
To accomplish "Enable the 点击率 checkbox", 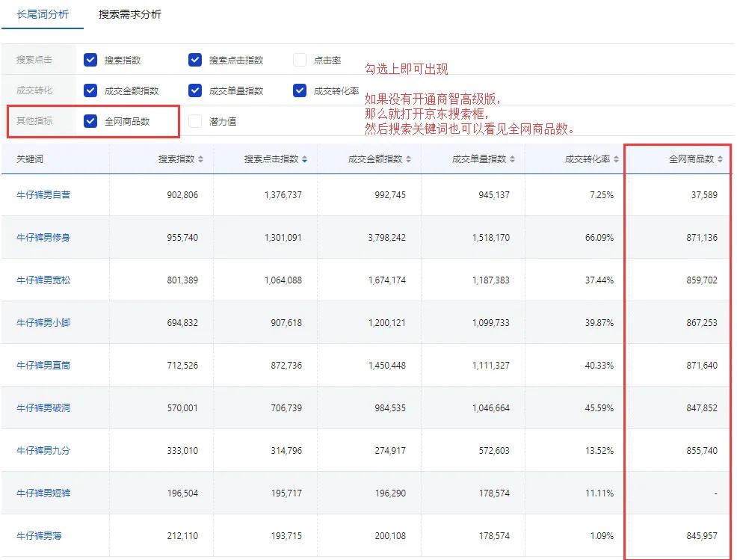I will pos(299,60).
